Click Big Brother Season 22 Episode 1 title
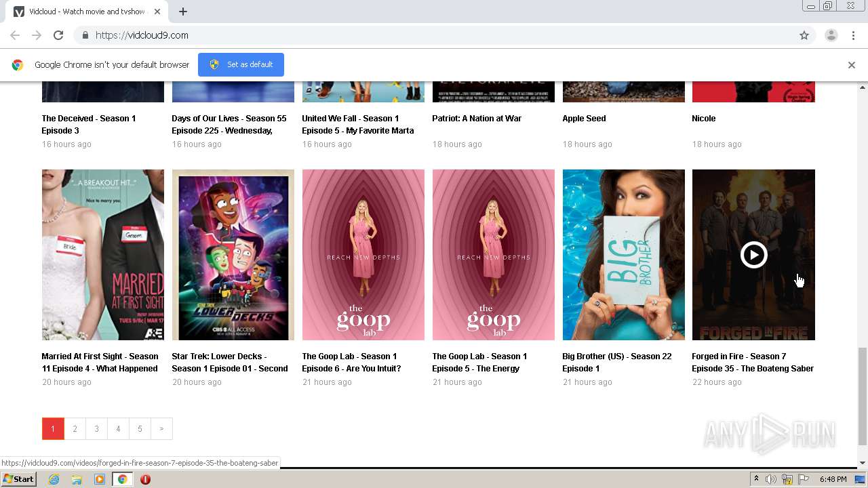Image resolution: width=868 pixels, height=488 pixels. point(617,362)
